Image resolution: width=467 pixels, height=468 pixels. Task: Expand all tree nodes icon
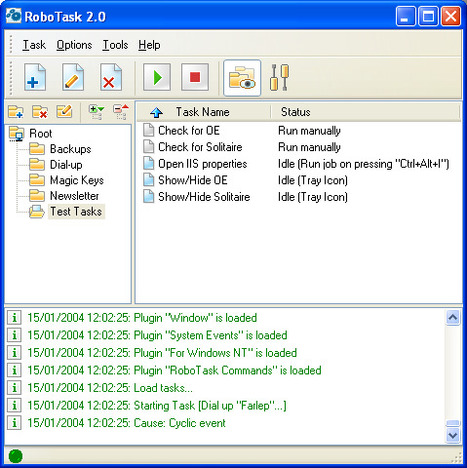(x=96, y=112)
